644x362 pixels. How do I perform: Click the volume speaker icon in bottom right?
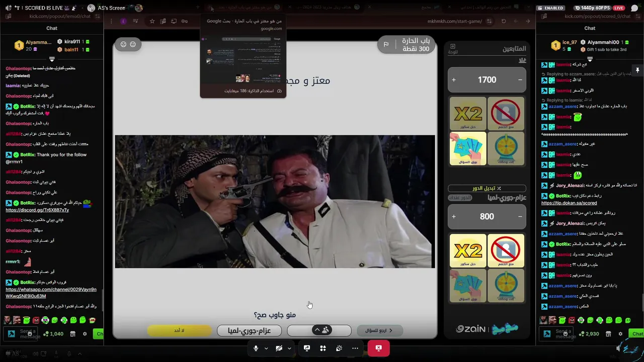point(619,348)
